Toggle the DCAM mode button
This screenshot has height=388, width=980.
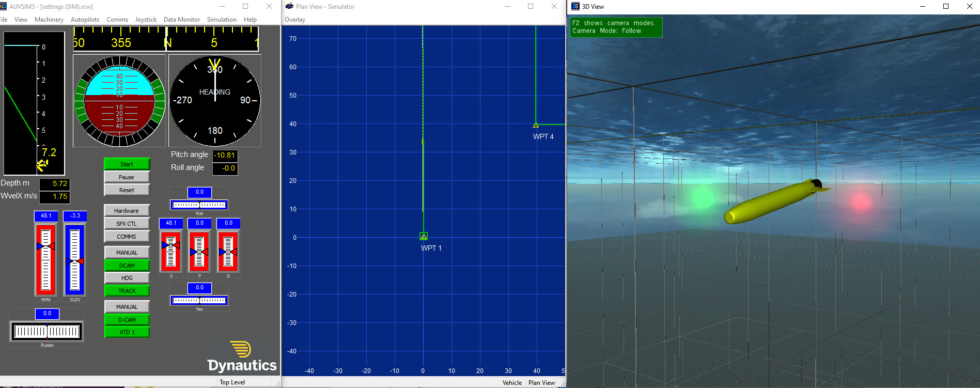(127, 266)
